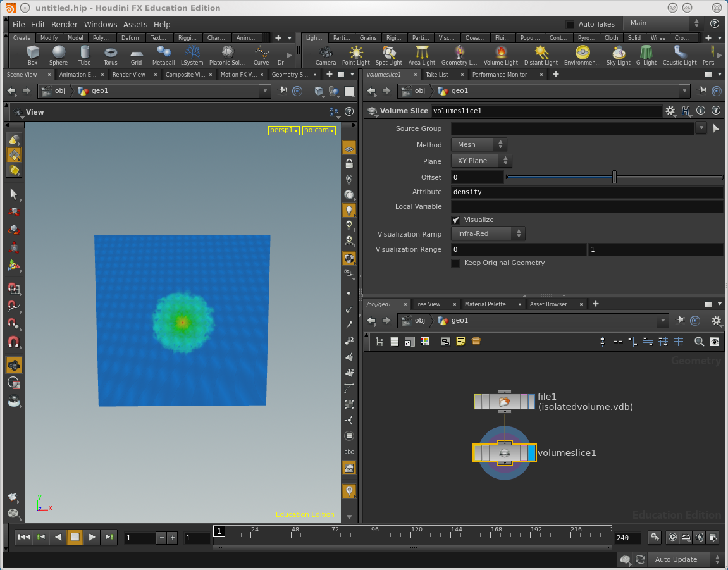Image resolution: width=728 pixels, height=570 pixels.
Task: Click the Camera shelf icon
Action: pos(326,54)
